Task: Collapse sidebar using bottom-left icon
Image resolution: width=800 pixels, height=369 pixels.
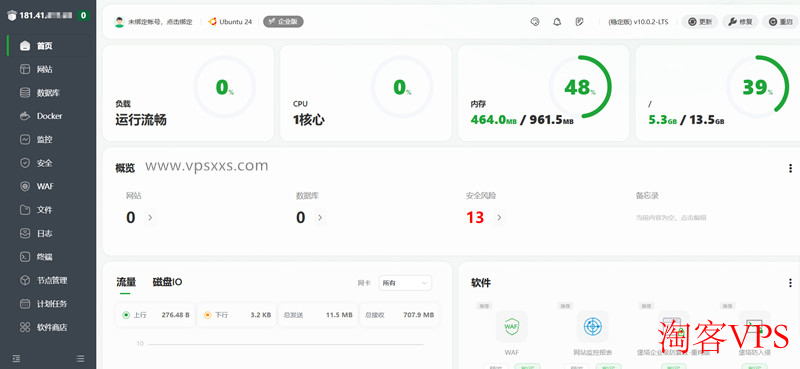Action: point(16,359)
